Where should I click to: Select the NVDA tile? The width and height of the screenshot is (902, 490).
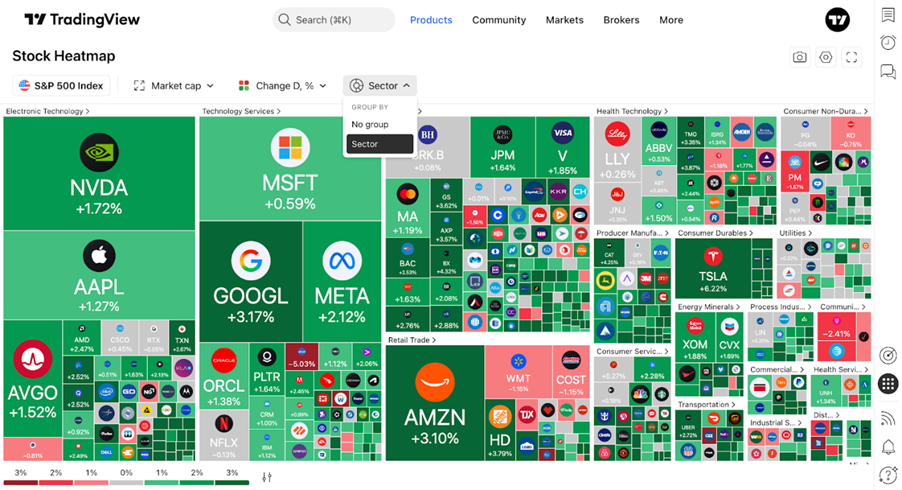[99, 174]
